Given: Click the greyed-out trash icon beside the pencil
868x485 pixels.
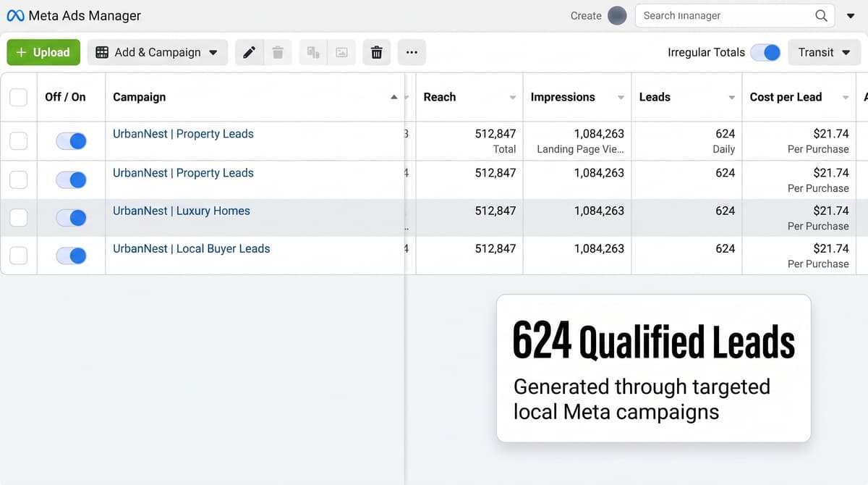Looking at the screenshot, I should point(278,52).
